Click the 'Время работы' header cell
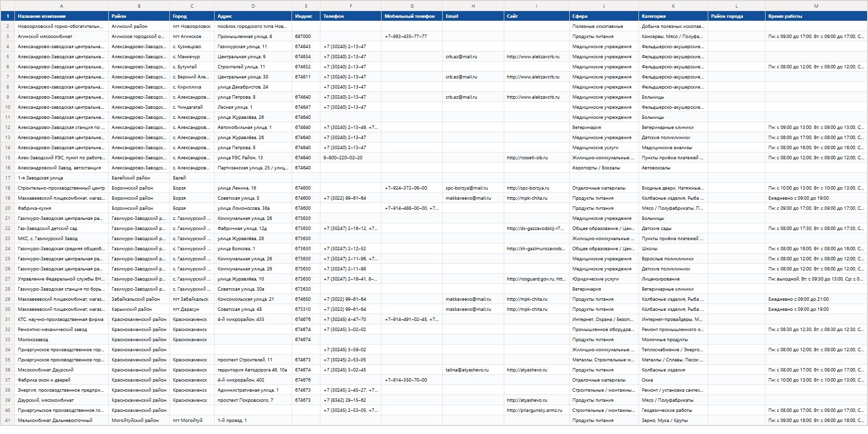The image size is (868, 434). [817, 16]
